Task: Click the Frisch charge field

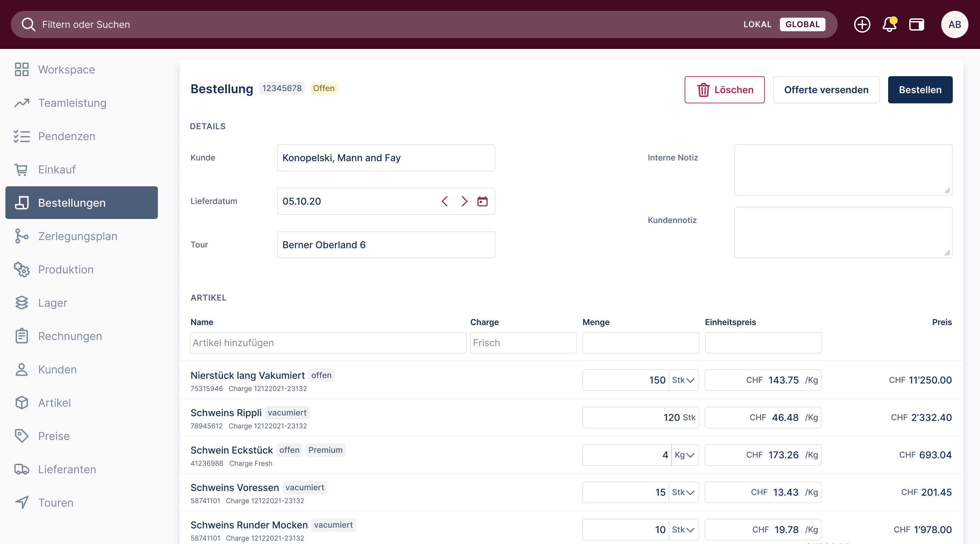Action: pyautogui.click(x=523, y=342)
